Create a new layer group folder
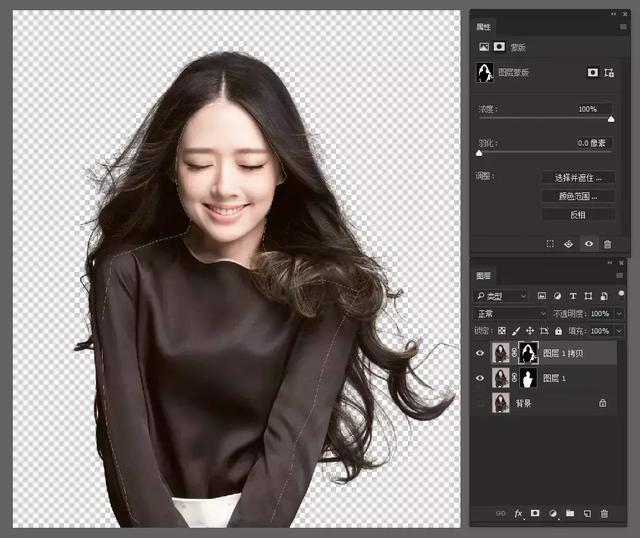 570,514
